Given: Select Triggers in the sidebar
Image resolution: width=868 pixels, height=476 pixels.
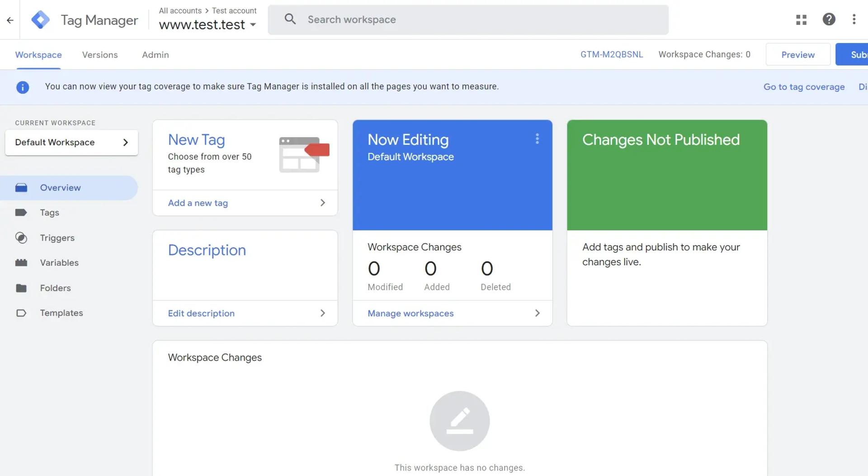Looking at the screenshot, I should 57,238.
